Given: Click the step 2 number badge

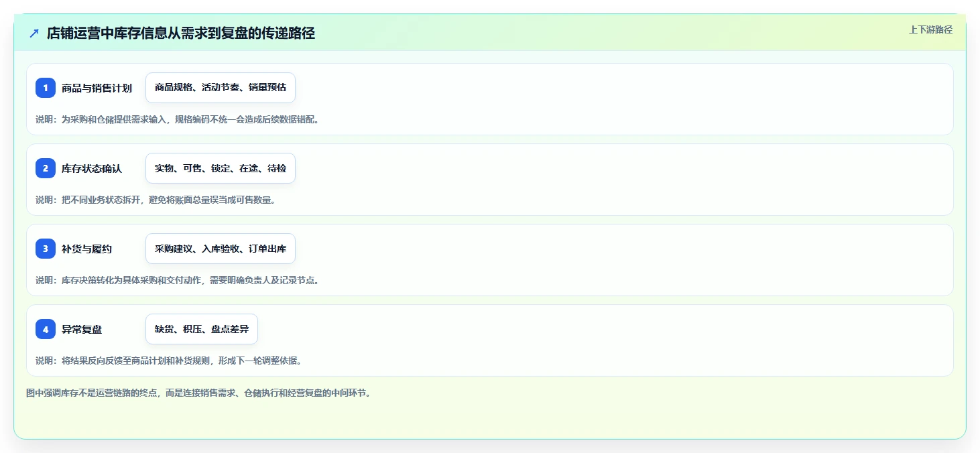Looking at the screenshot, I should click(46, 168).
